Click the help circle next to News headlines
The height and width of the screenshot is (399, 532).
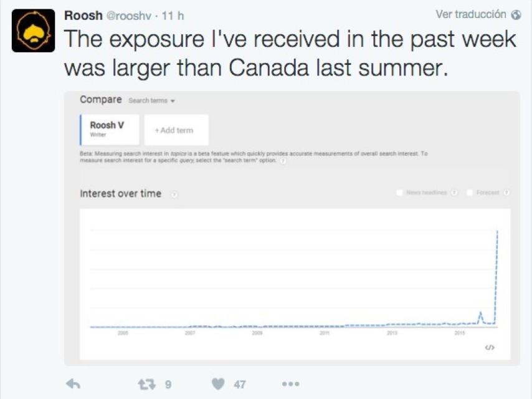(x=454, y=192)
